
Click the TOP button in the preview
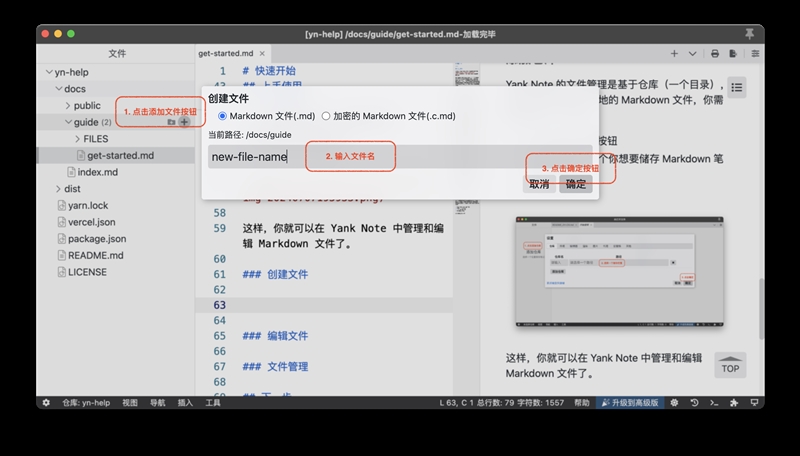tap(730, 365)
